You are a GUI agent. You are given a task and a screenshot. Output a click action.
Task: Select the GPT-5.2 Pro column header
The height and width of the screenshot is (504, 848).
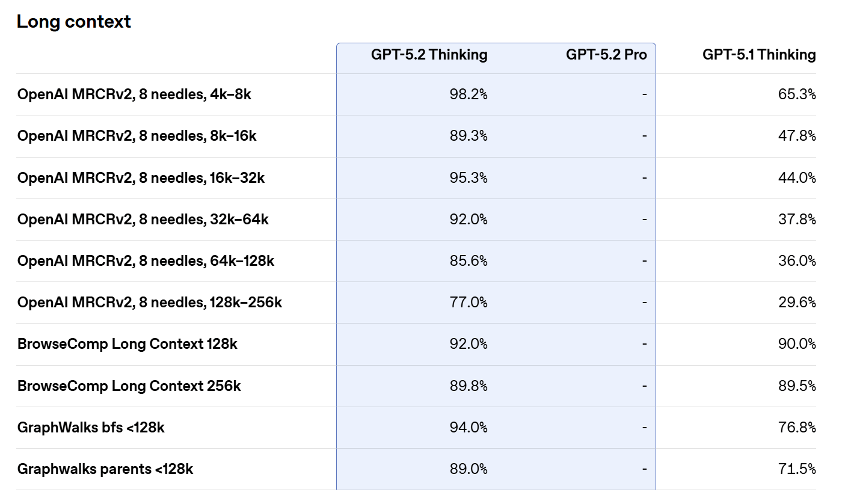(606, 55)
